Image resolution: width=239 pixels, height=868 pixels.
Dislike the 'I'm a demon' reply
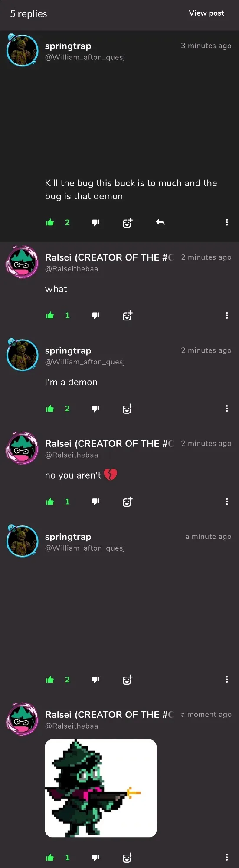pyautogui.click(x=95, y=409)
